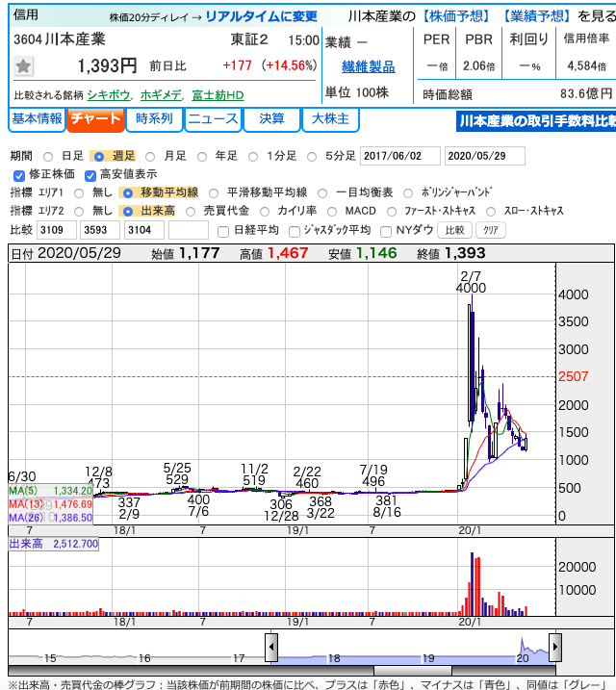Click the right range slider handle arrow

pyautogui.click(x=555, y=647)
